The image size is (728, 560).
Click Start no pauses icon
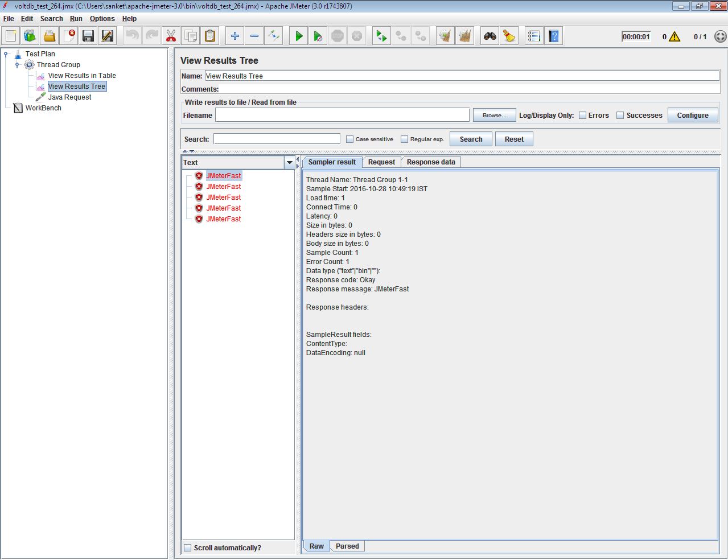(x=318, y=36)
